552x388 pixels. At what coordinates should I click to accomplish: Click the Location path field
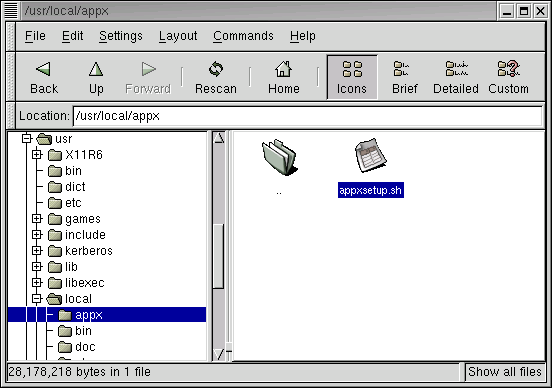(x=307, y=116)
